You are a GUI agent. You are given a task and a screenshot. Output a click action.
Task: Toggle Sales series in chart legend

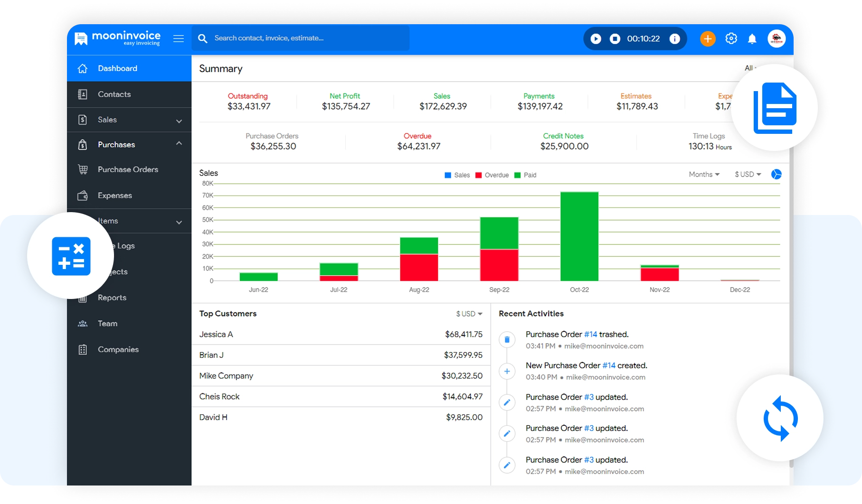[x=457, y=175]
